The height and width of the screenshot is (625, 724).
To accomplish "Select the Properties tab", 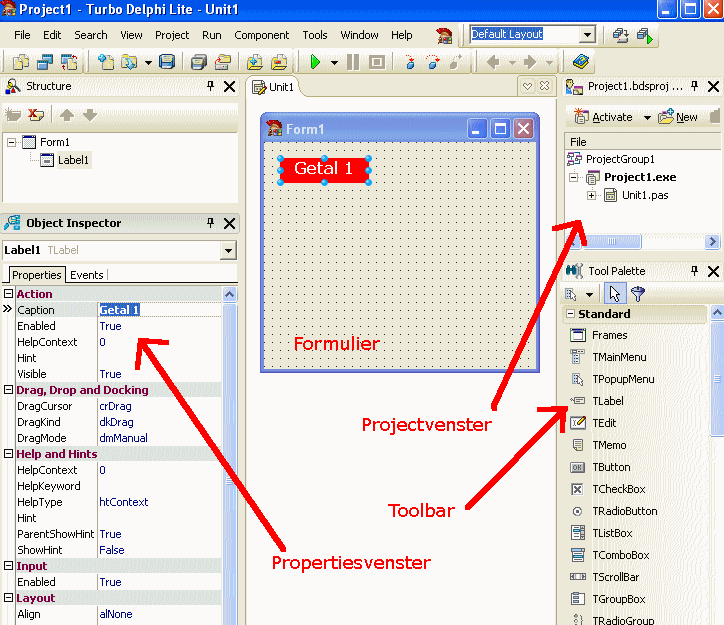I will coord(36,275).
